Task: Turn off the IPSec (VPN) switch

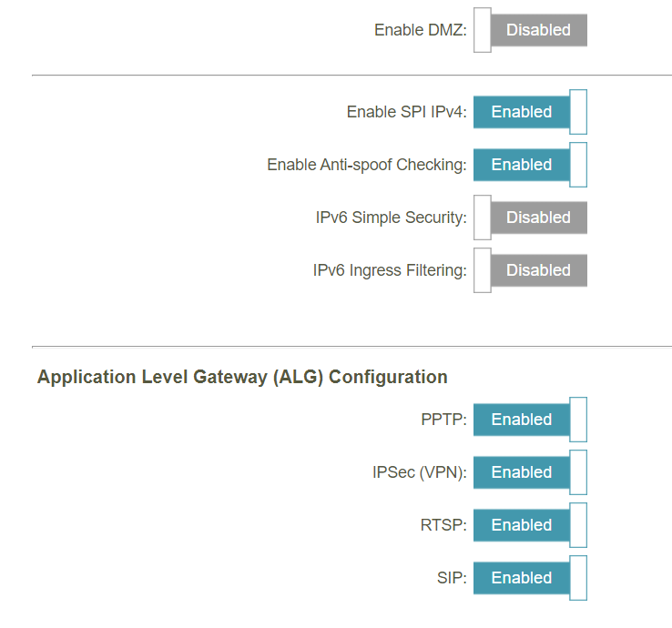Action: [530, 472]
